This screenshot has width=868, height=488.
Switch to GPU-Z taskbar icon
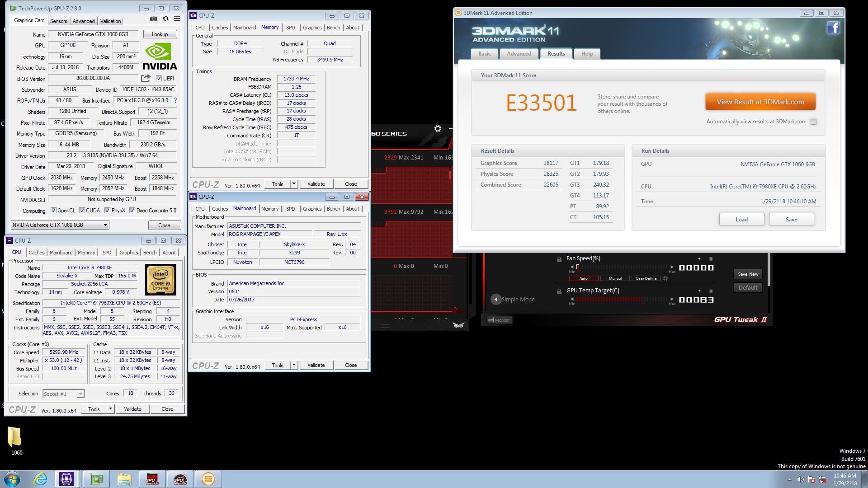pyautogui.click(x=96, y=479)
